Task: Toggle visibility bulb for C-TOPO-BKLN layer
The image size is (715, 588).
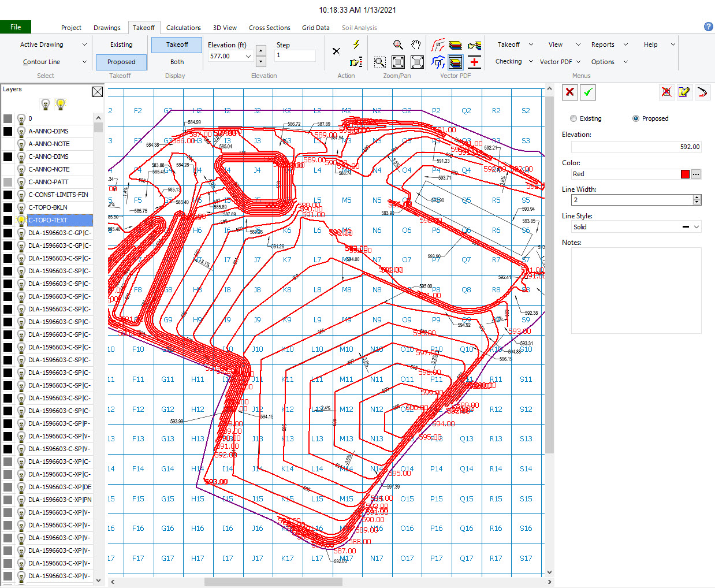Action: coord(21,207)
